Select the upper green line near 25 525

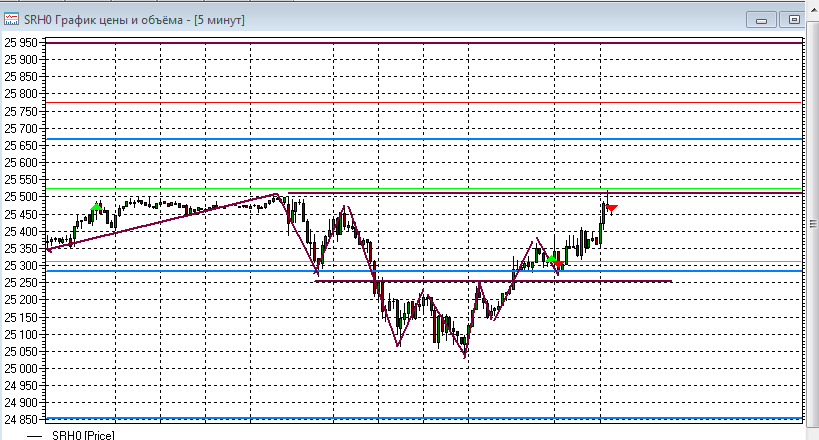[x=424, y=188]
